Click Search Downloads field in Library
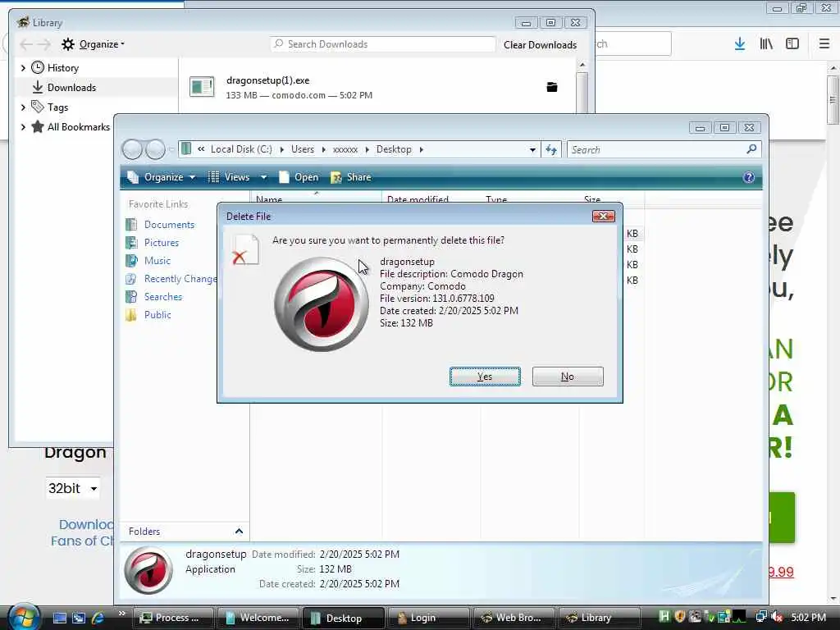 [x=383, y=44]
